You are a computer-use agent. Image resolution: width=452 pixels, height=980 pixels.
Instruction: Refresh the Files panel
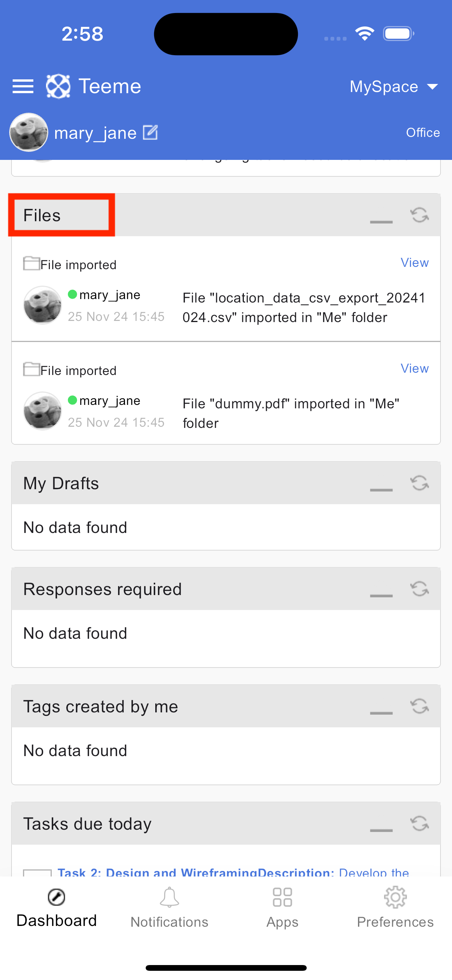click(x=419, y=215)
